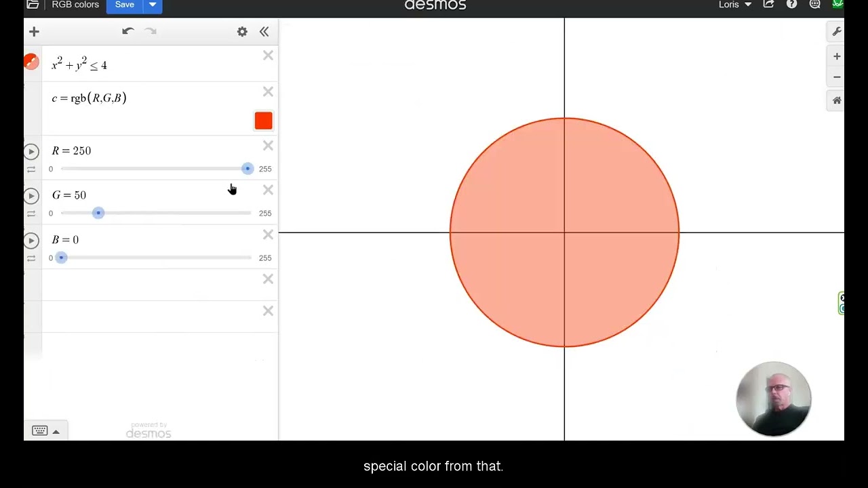Reset graph to default home view
Image resolution: width=868 pixels, height=488 pixels.
[x=837, y=100]
